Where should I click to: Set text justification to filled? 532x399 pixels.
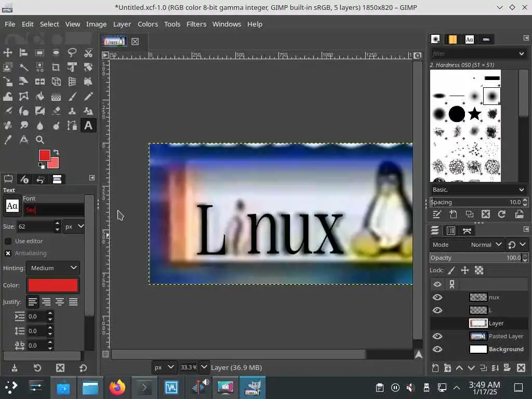pyautogui.click(x=73, y=302)
